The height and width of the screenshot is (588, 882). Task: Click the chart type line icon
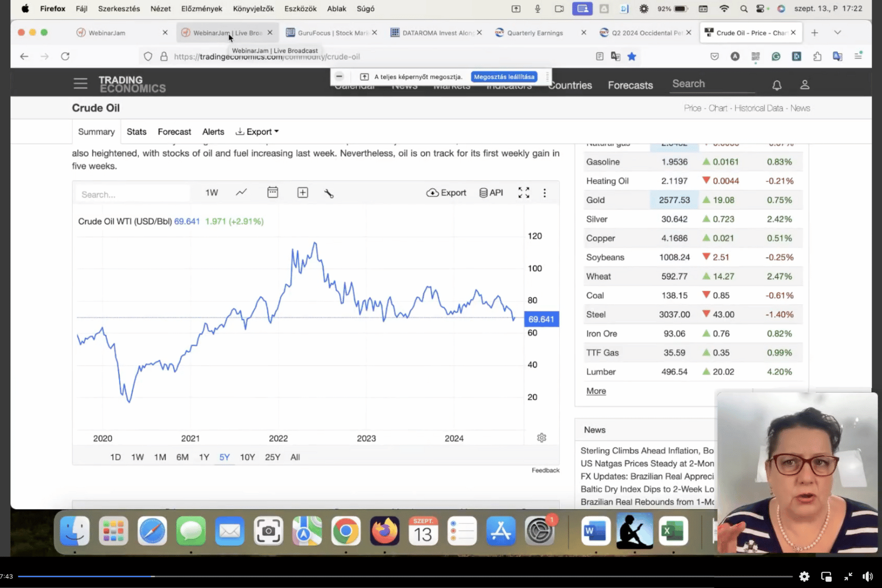point(241,193)
